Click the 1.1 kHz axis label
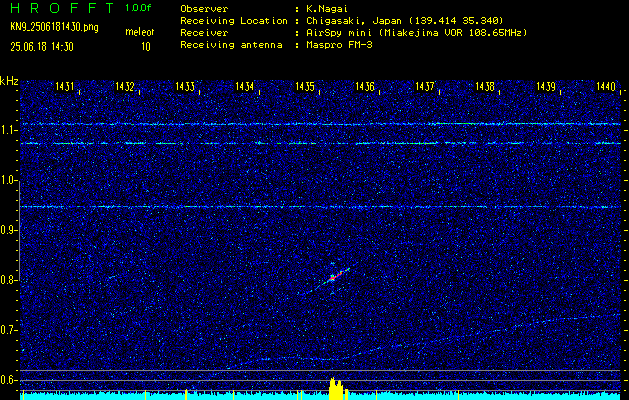 pos(7,131)
